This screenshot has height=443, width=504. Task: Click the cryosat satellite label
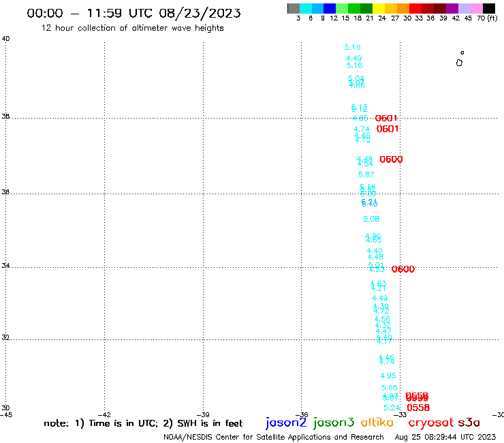tap(430, 423)
